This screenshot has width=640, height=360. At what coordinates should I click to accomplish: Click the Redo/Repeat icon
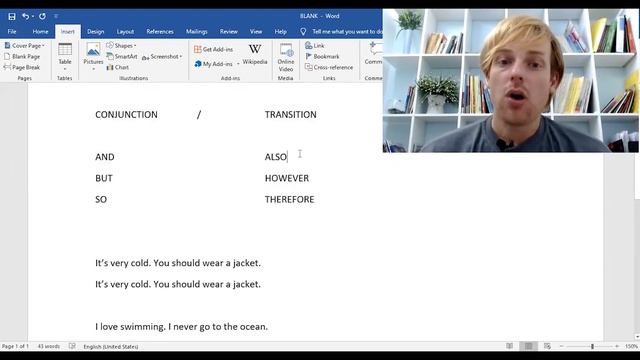click(x=42, y=16)
